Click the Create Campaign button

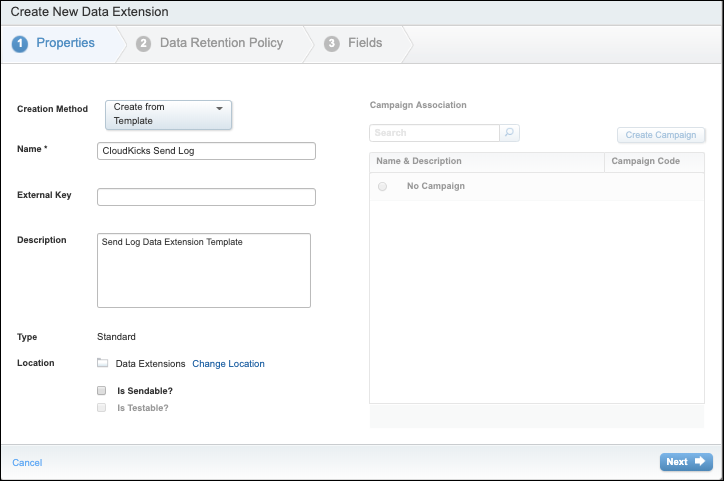pyautogui.click(x=661, y=135)
